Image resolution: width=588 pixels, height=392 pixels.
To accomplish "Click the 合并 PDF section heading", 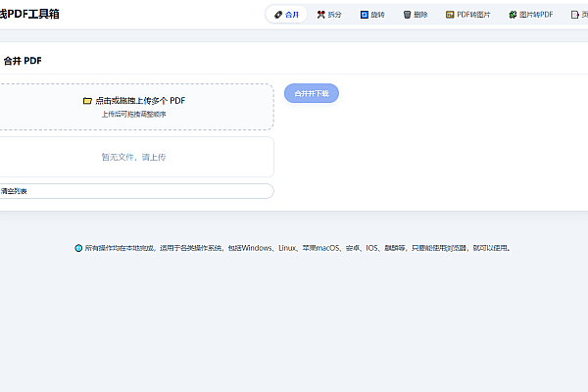I will pos(23,61).
